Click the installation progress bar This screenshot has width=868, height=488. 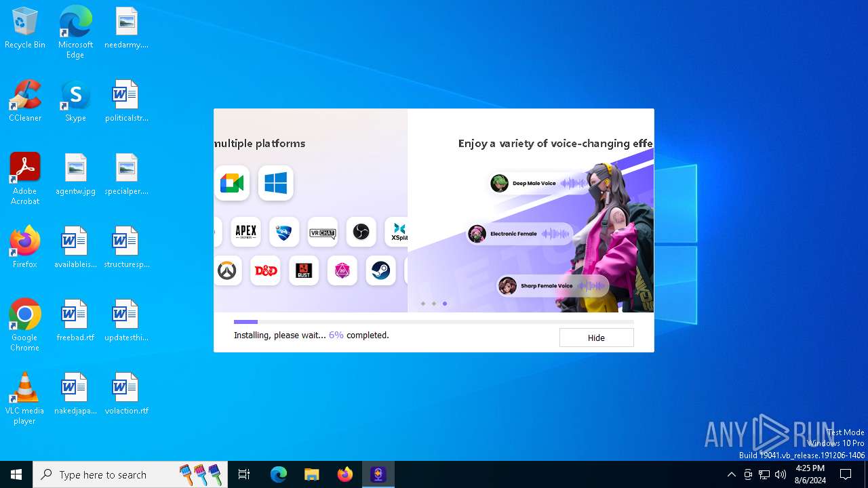(x=434, y=322)
